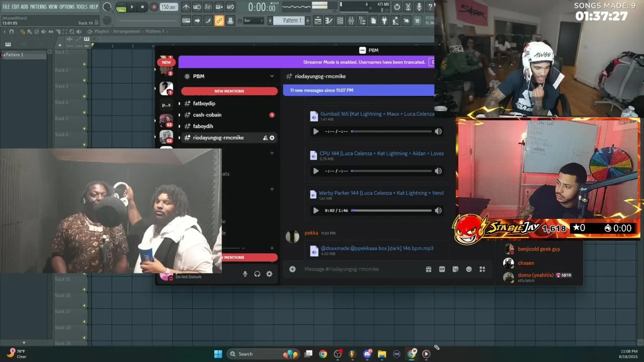Open channel rack view icon
The height and width of the screenshot is (362, 644).
coord(340,21)
